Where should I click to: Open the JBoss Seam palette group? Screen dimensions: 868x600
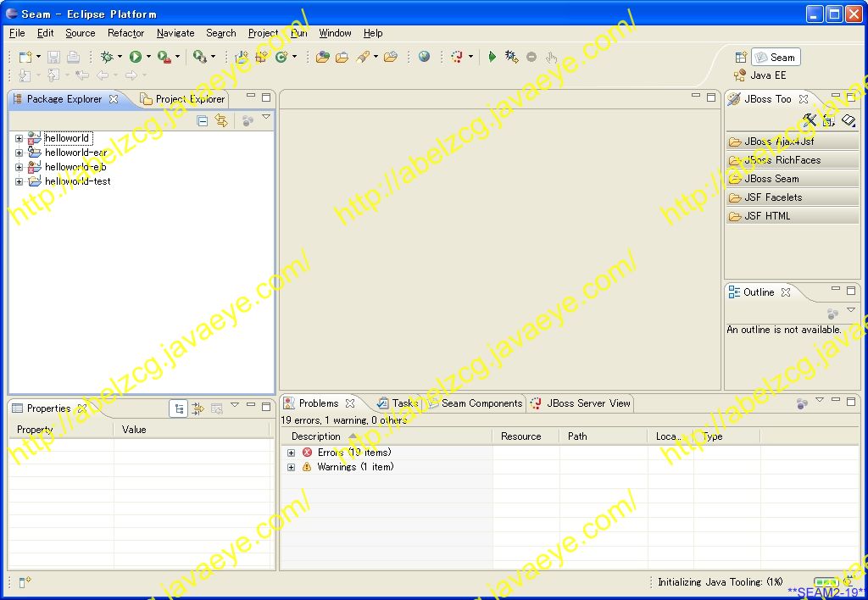point(793,179)
